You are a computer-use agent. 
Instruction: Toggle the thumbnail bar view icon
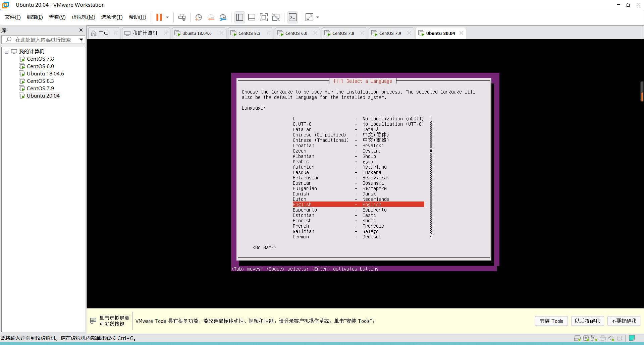[x=252, y=17]
